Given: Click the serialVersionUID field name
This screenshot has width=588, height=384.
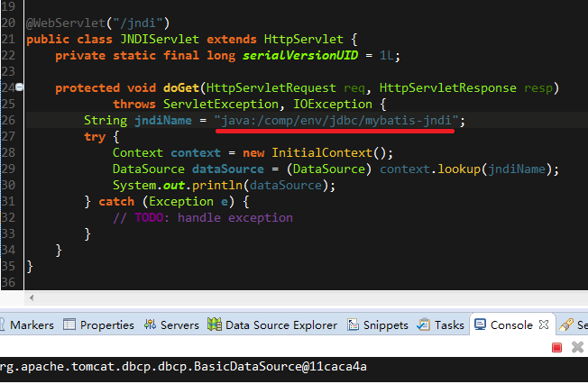Looking at the screenshot, I should 300,56.
